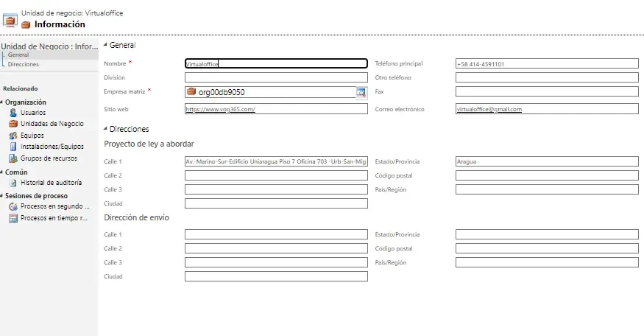Open Instalaciones/Equipos in sidebar
Image resolution: width=644 pixels, height=336 pixels.
(52, 147)
